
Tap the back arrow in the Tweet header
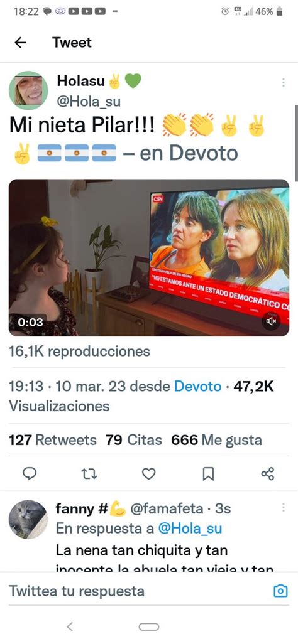[20, 42]
